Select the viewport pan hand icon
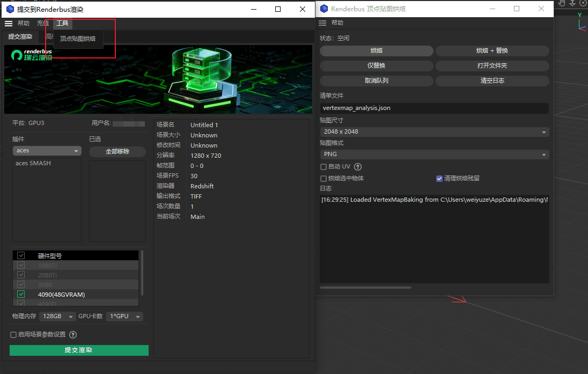The width and height of the screenshot is (588, 374). click(562, 3)
